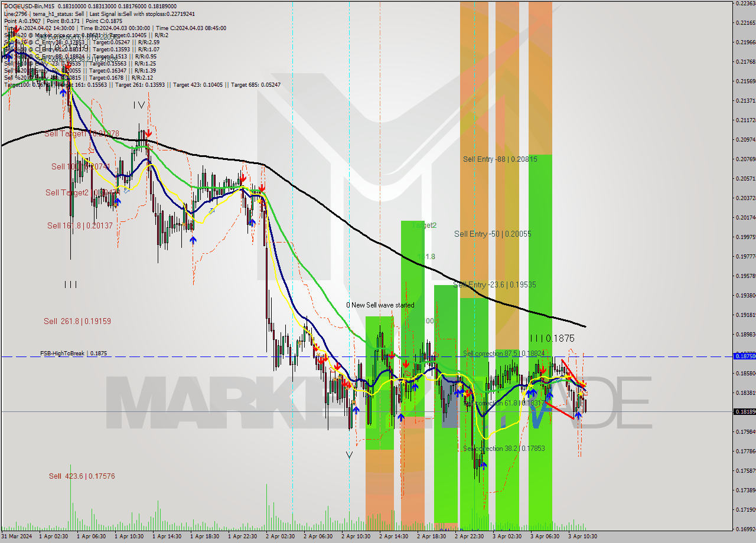Click the 'Target2' label on the green bar
Image resolution: width=756 pixels, height=543 pixels.
425,225
